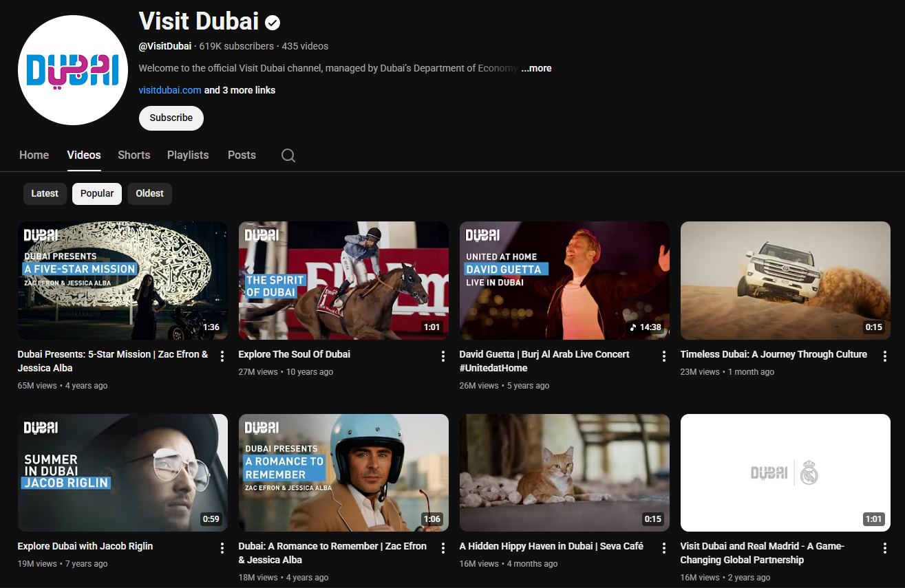Viewport: 905px width, 588px height.
Task: Click the '1:06' duration badge
Action: (x=432, y=519)
